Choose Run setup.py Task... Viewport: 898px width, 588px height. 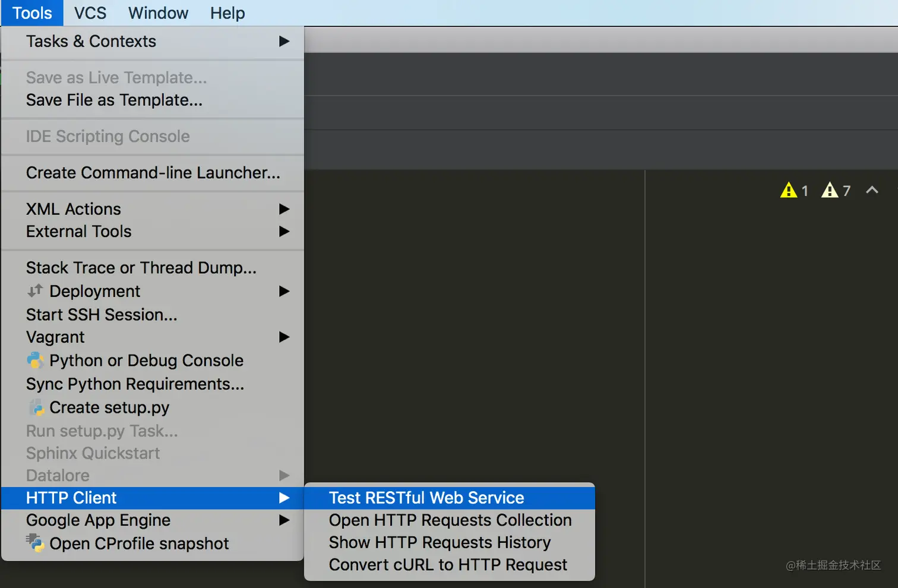pyautogui.click(x=153, y=431)
